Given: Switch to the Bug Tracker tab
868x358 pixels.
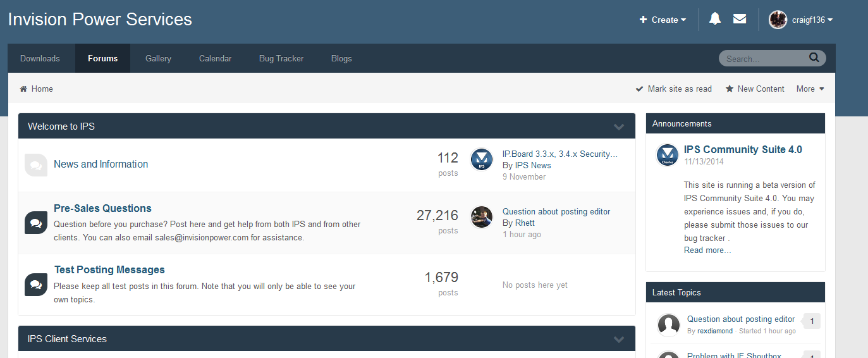Looking at the screenshot, I should click(x=281, y=58).
